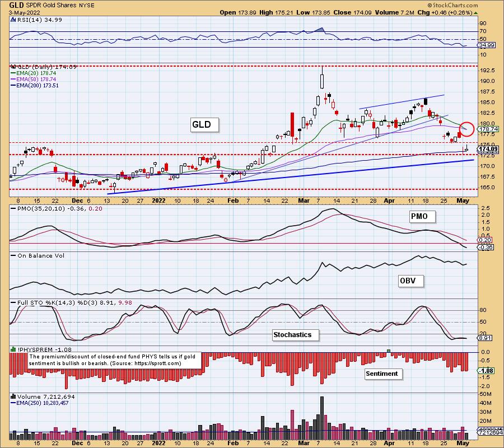Viewport: 504px width, 448px height.
Task: Click the Volume 7,212,694 legend label
Action: coord(45,396)
